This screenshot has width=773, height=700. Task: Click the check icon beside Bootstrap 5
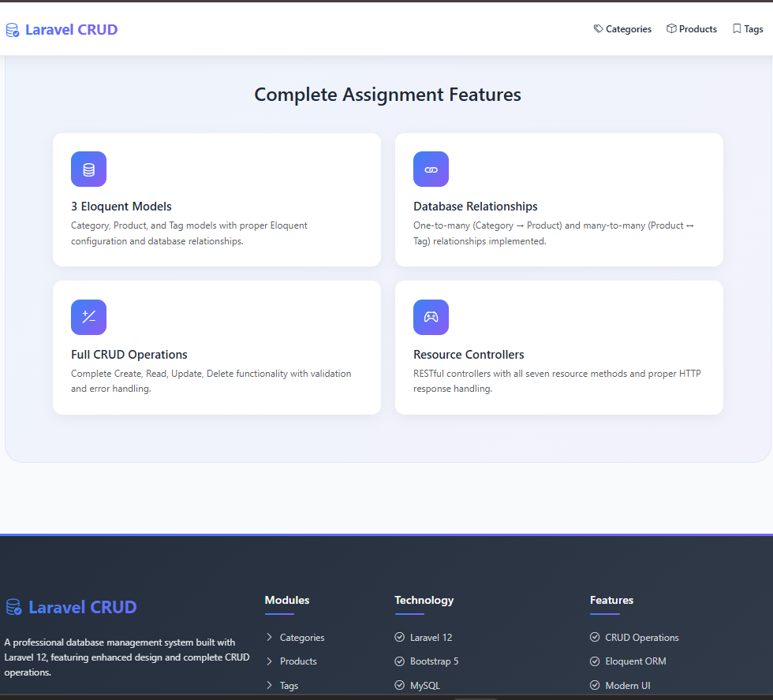pos(400,661)
